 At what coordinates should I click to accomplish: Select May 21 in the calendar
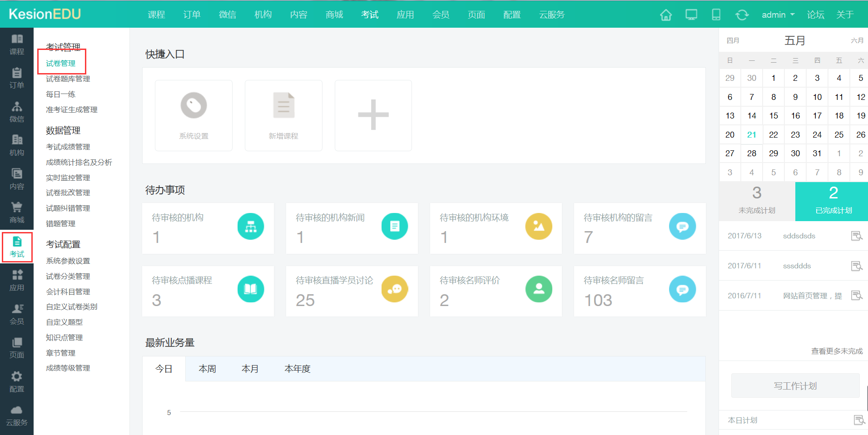(x=751, y=134)
